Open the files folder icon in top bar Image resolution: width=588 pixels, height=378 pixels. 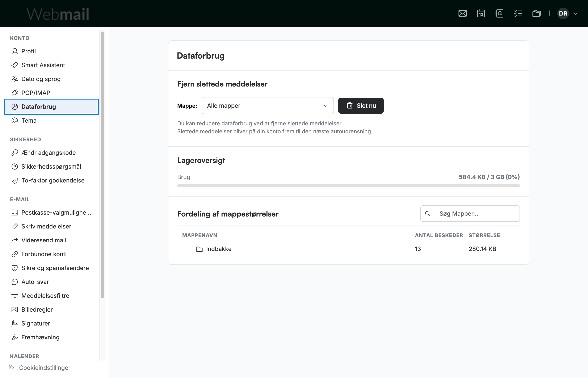(537, 13)
